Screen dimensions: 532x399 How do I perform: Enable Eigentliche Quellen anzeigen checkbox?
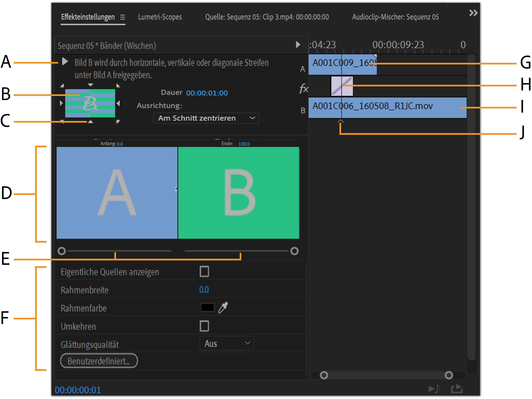[x=204, y=272]
